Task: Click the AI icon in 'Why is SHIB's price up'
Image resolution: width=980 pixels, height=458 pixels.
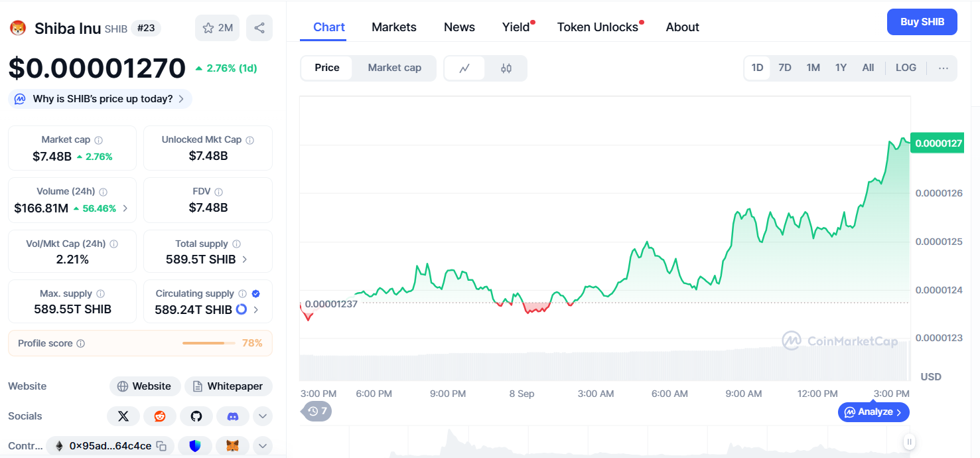Action: (21, 99)
